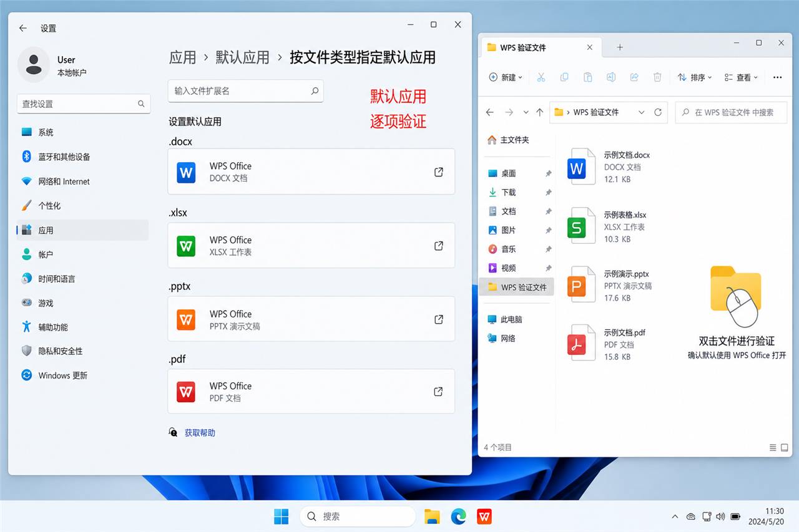Open external link icon for .pdf default
Viewport: 799px width, 532px height.
pos(439,392)
